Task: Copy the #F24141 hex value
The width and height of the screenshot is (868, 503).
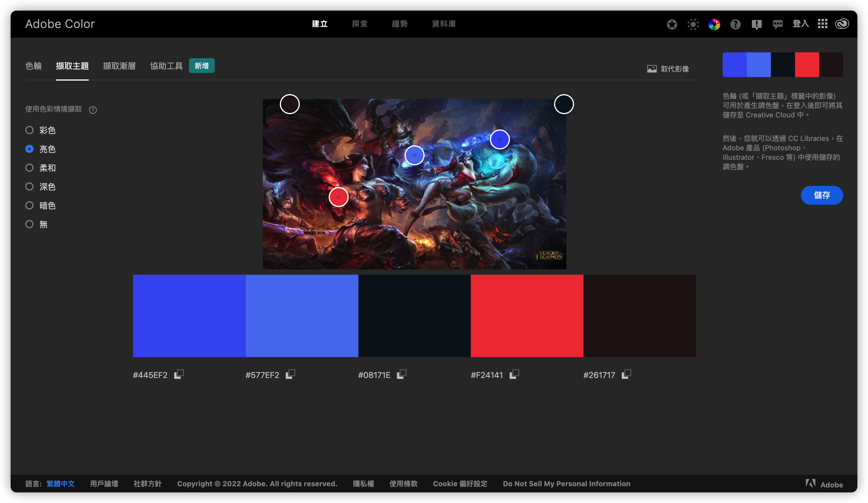Action: pos(514,374)
